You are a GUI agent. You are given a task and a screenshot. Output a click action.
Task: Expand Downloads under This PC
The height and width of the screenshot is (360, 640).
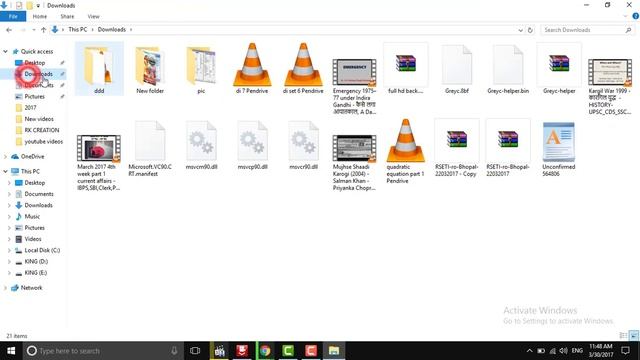[x=9, y=205]
